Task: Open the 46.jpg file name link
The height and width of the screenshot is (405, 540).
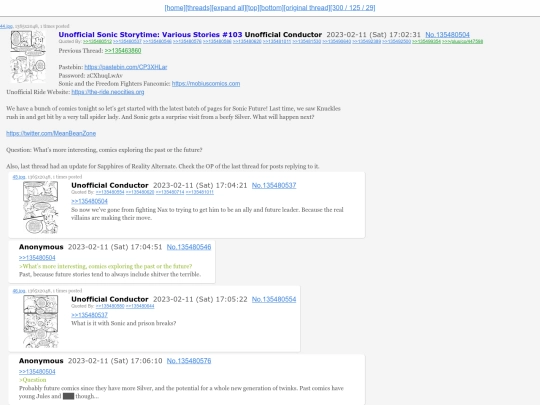Action: (19, 291)
